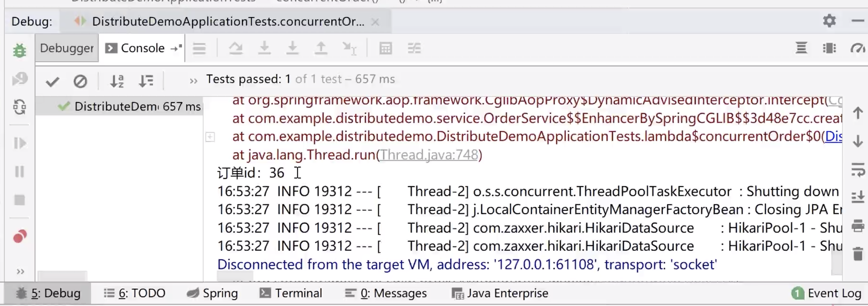The width and height of the screenshot is (868, 306).
Task: Click the Debug rerun bug icon
Action: coord(20,50)
